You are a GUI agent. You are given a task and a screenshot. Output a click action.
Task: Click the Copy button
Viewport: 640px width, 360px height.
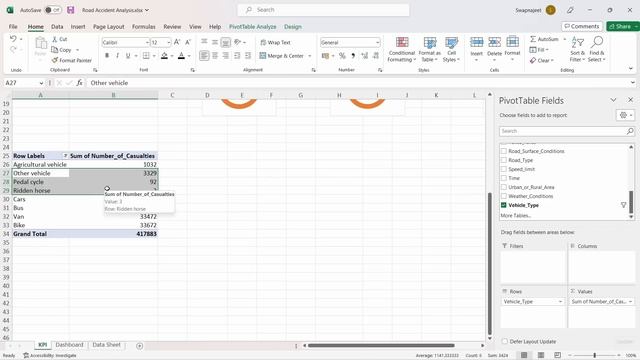pos(62,50)
